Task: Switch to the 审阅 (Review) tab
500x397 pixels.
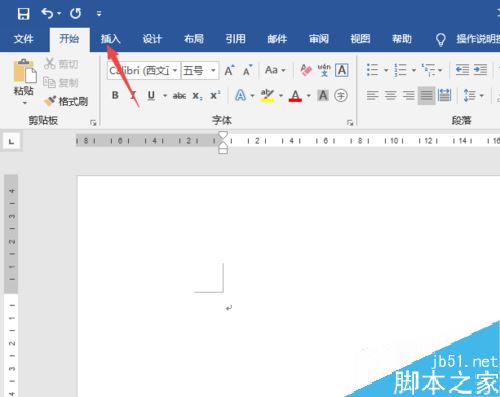Action: pos(319,39)
